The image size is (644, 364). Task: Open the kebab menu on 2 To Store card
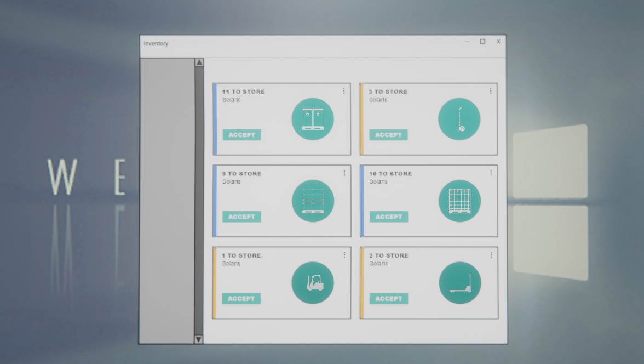491,255
